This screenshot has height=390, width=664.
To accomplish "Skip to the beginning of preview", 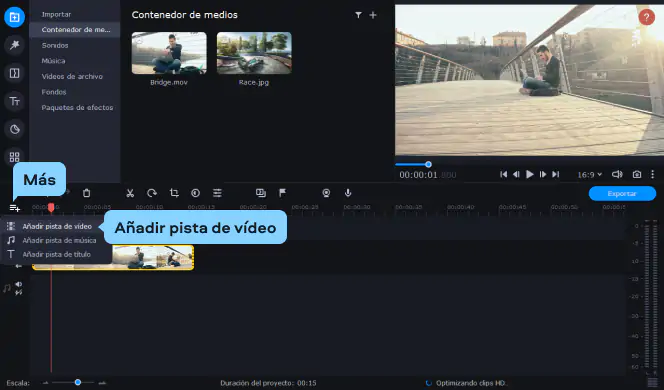I will 503,174.
